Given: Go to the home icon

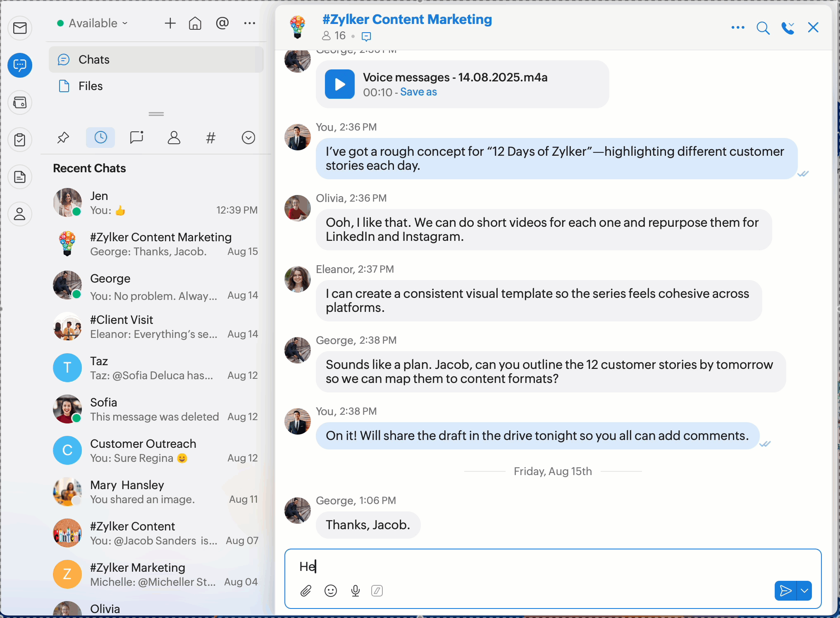Looking at the screenshot, I should [x=195, y=23].
